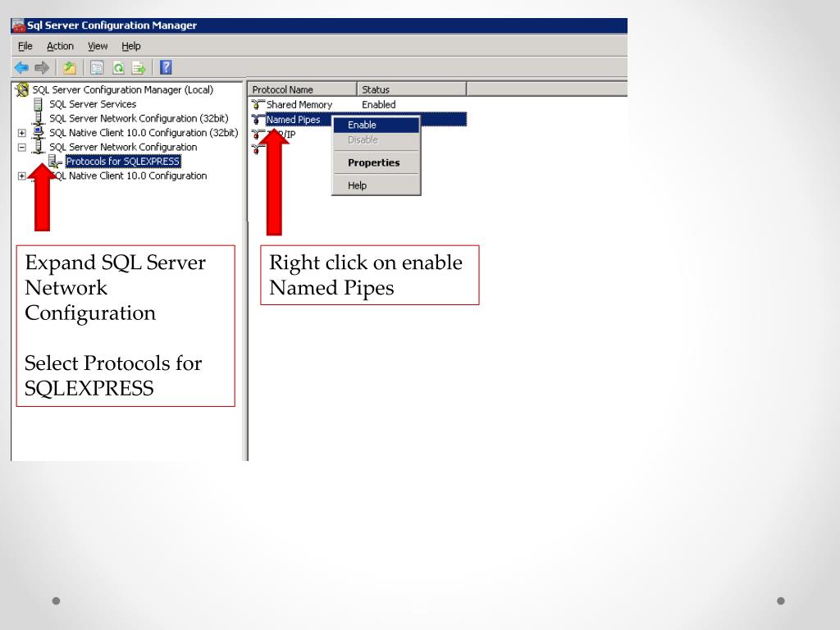This screenshot has width=840, height=630.
Task: Click the SQL Server Network Configuration (32bit) node icon
Action: [38, 118]
